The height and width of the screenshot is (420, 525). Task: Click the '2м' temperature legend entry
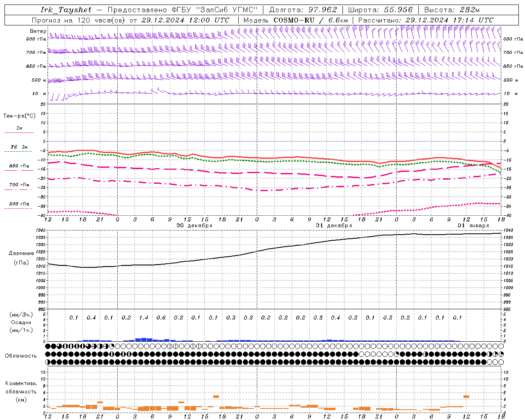click(19, 128)
